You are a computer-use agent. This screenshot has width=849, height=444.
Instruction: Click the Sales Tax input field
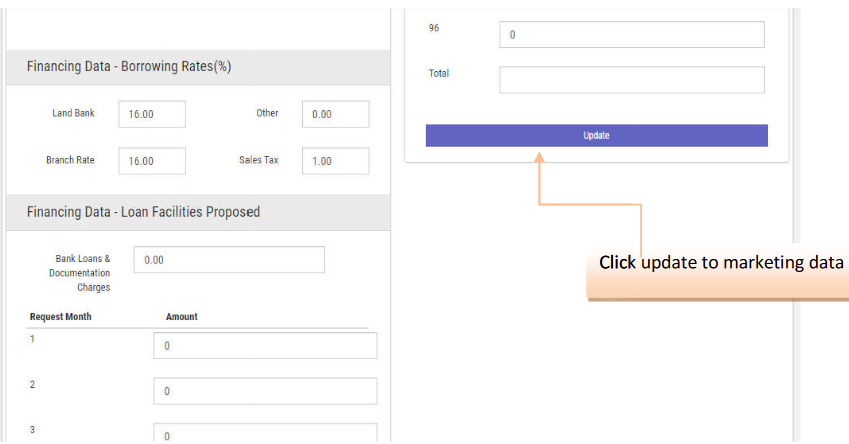[x=335, y=161]
